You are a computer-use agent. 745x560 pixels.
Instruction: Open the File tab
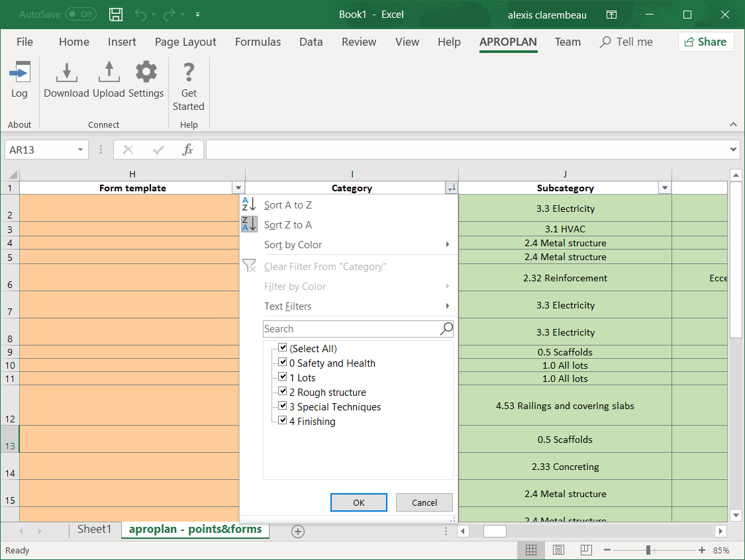pyautogui.click(x=25, y=42)
